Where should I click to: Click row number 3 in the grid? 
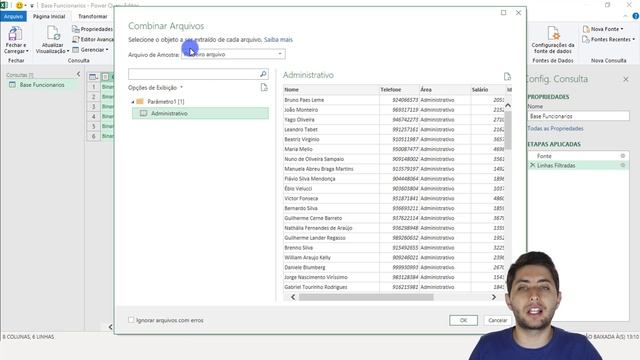point(93,107)
